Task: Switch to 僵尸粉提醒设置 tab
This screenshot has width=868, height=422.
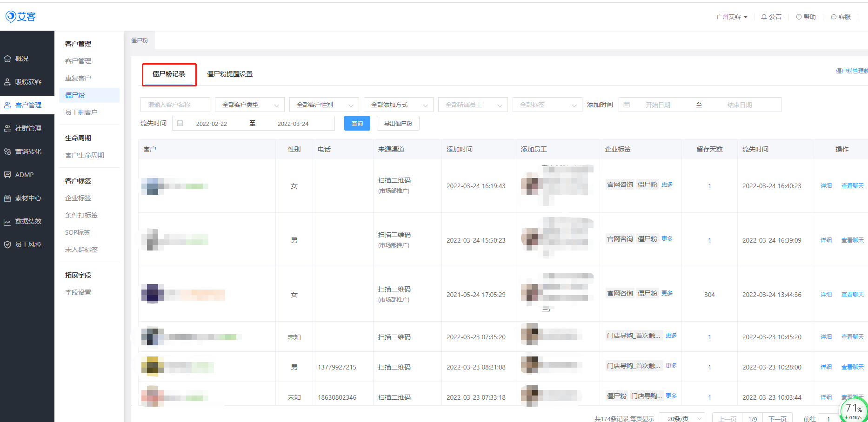Action: pyautogui.click(x=230, y=74)
